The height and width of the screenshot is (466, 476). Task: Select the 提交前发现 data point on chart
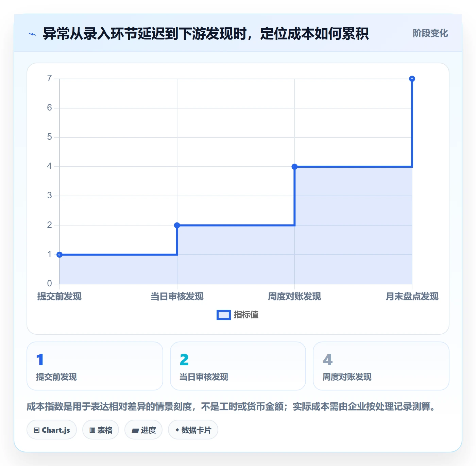tap(60, 255)
